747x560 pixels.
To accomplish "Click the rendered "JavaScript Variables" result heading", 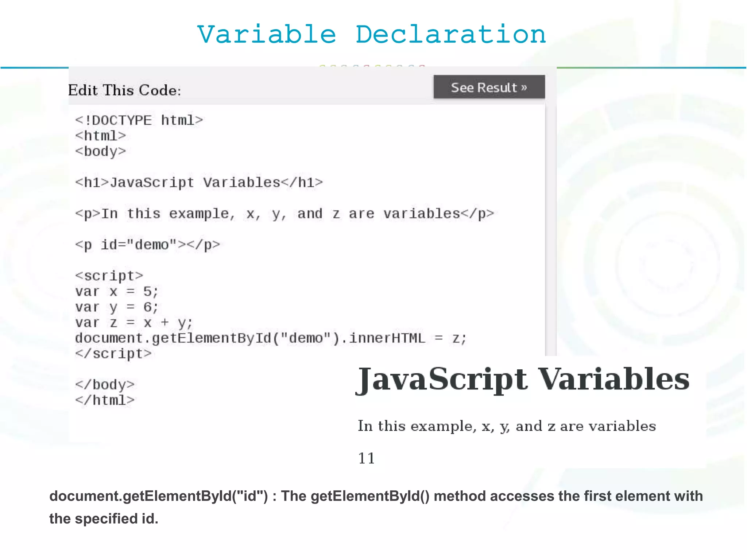I will tap(522, 379).
